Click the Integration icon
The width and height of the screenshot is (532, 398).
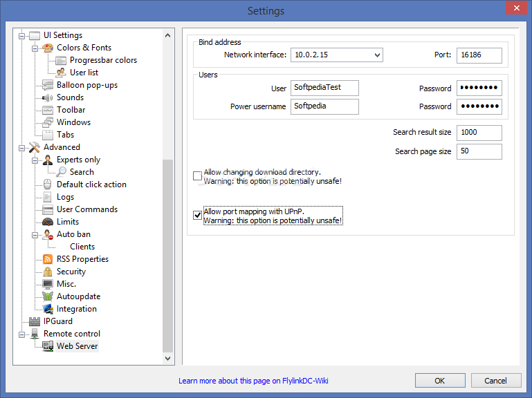pos(48,309)
